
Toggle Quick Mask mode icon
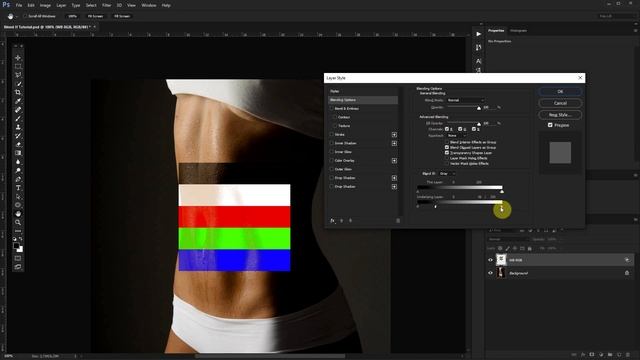[18, 258]
